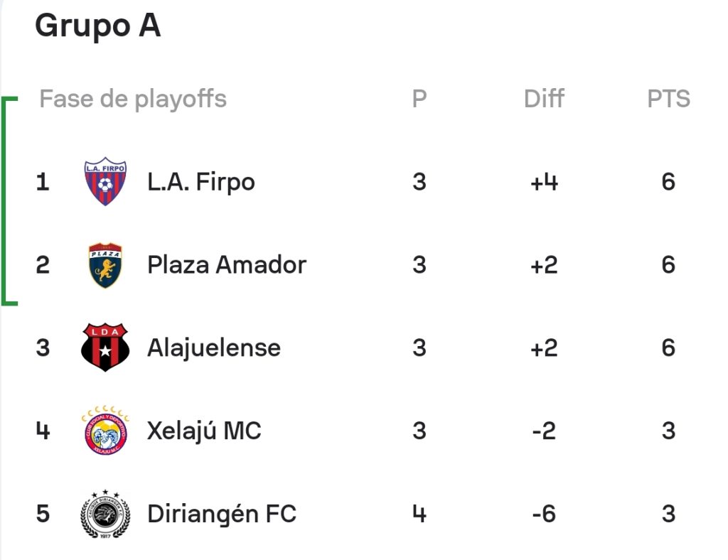Click the Diriangén FC crest
The width and height of the screenshot is (728, 560).
pos(105,514)
